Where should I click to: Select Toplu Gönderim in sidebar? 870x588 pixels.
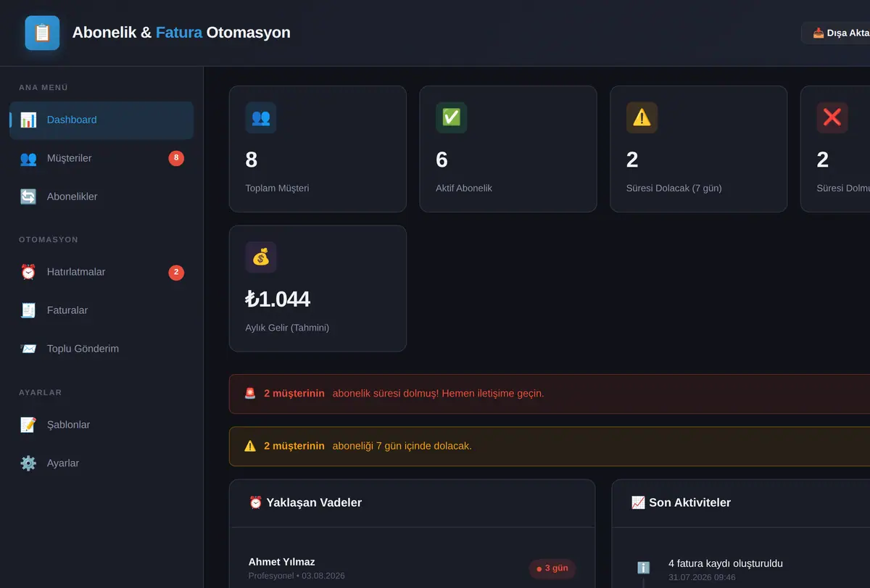tap(101, 349)
